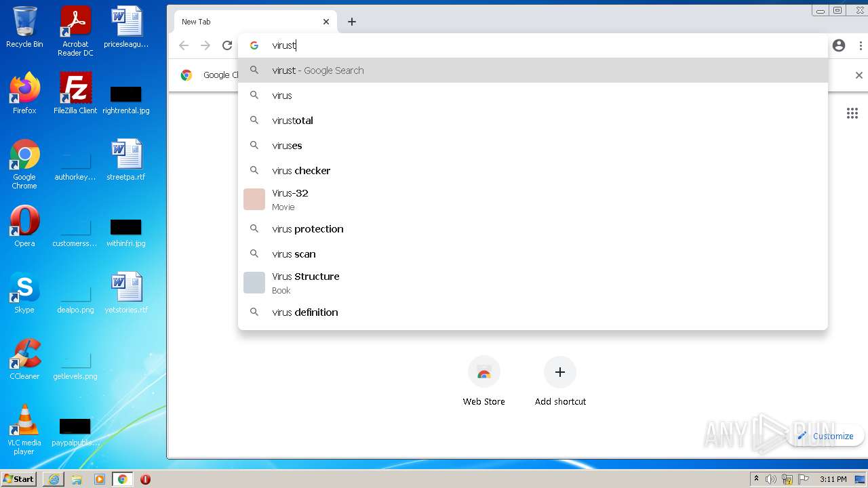
Task: Click the 3:11 PM clock
Action: pyautogui.click(x=833, y=479)
